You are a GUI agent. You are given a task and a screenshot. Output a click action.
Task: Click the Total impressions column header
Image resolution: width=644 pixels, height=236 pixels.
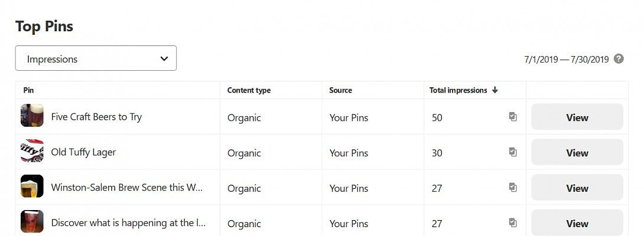(458, 90)
